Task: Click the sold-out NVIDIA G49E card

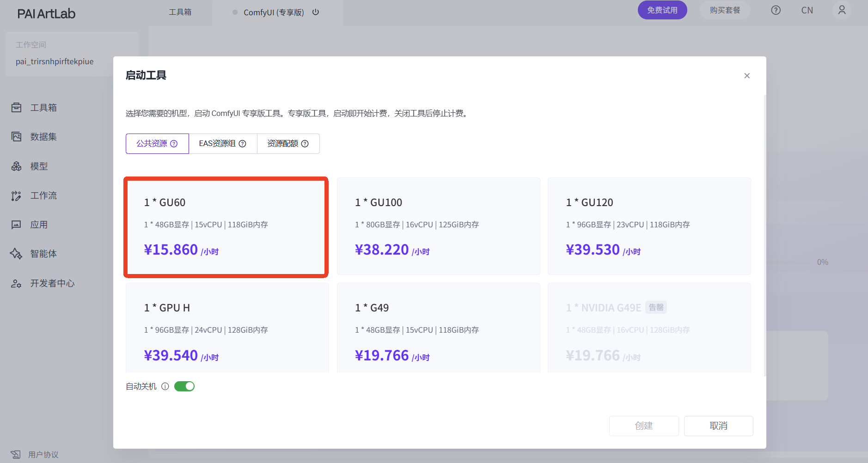Action: [649, 328]
